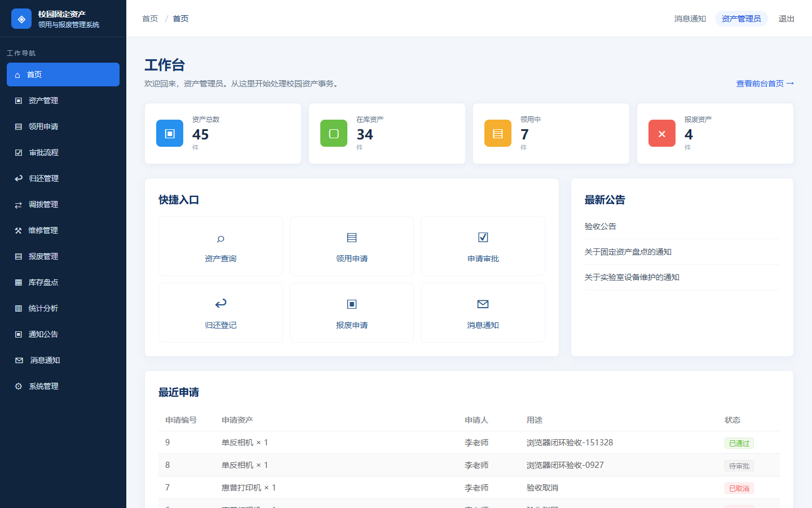Click 退出 in the top bar
812x508 pixels.
(x=786, y=19)
